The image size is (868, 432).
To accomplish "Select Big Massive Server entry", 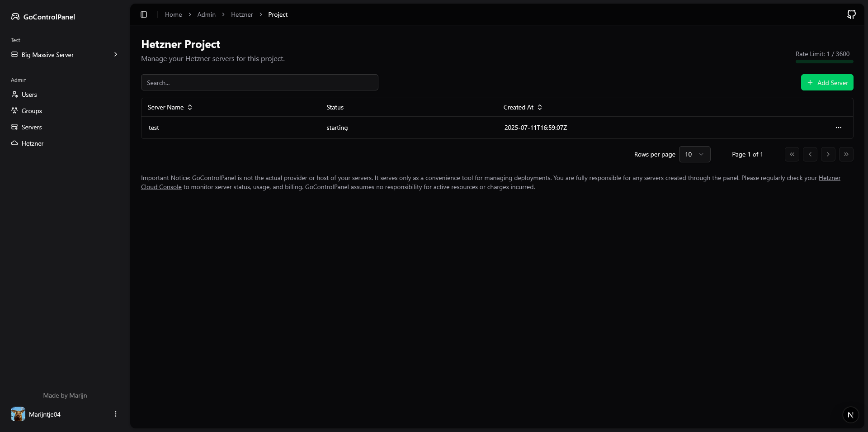I will [65, 55].
